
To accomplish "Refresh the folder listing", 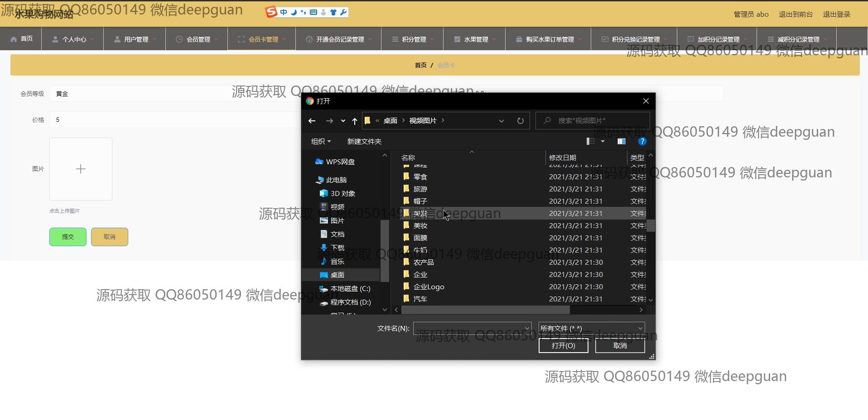I will tap(520, 121).
